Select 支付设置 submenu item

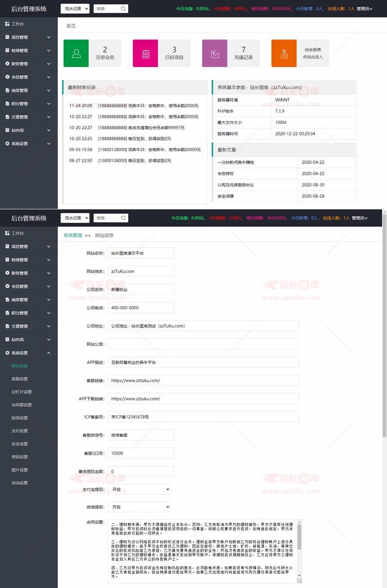pos(19,431)
